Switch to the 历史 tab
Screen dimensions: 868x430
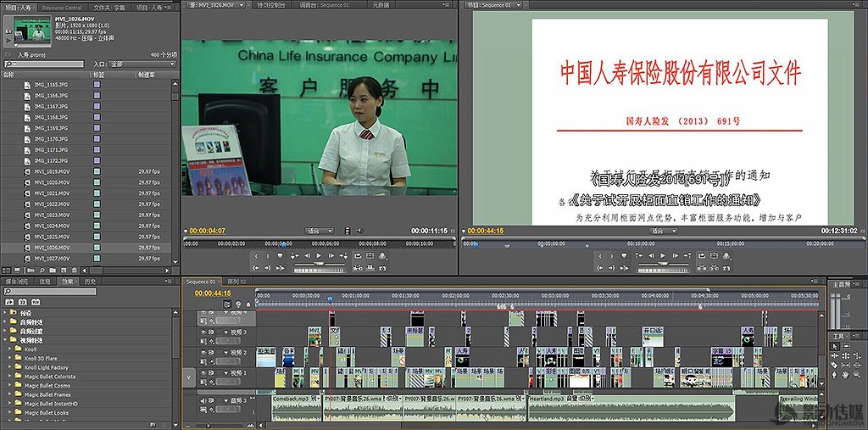pyautogui.click(x=90, y=282)
